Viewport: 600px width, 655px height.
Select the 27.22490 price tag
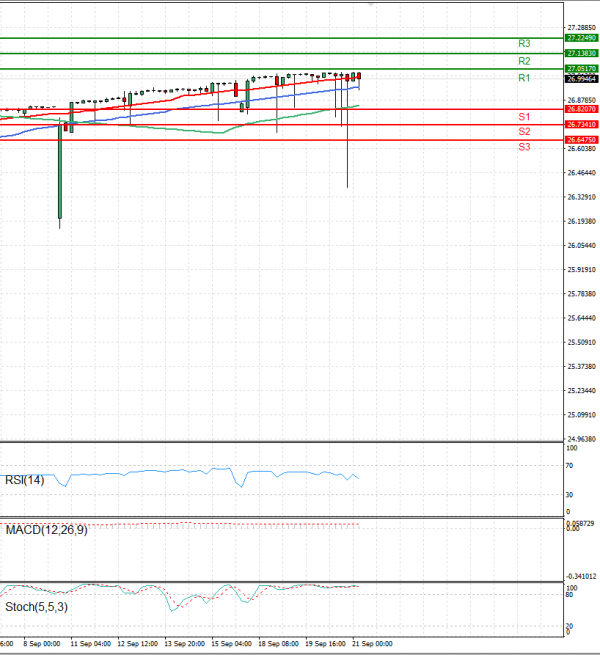(582, 38)
